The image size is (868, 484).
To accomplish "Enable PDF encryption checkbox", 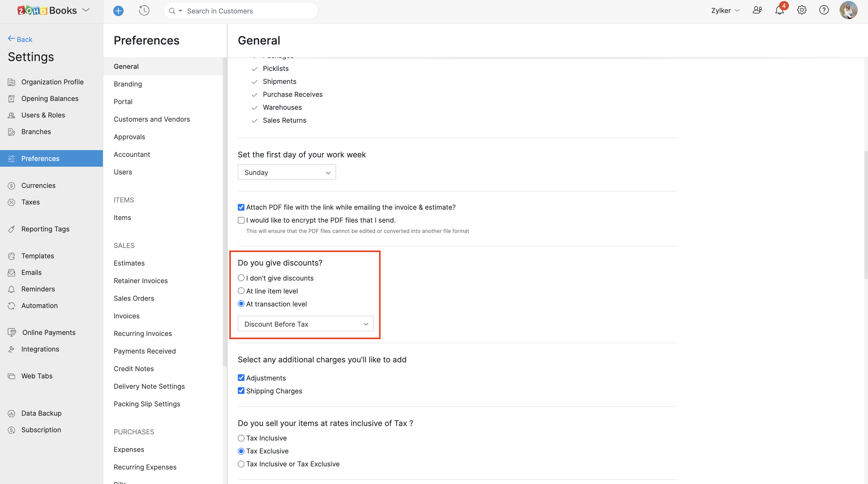I will (241, 220).
